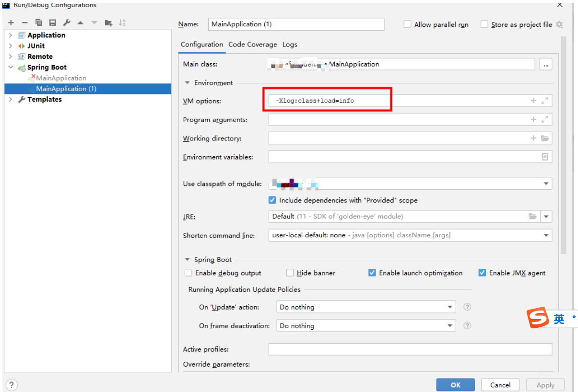Click the Working directory field
The height and width of the screenshot is (392, 578).
410,138
